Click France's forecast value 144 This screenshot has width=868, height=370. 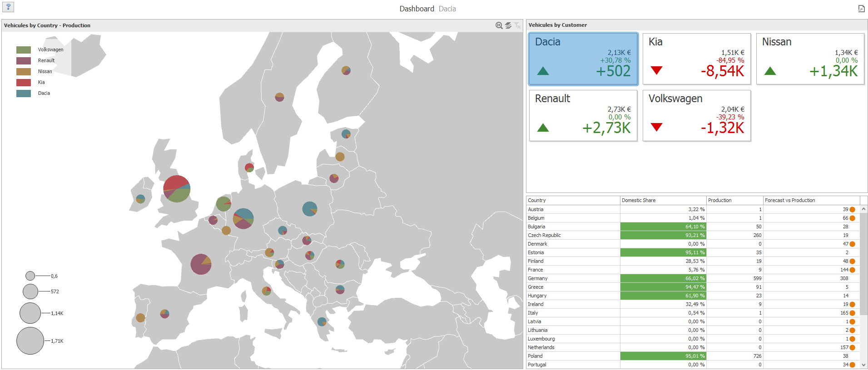844,270
